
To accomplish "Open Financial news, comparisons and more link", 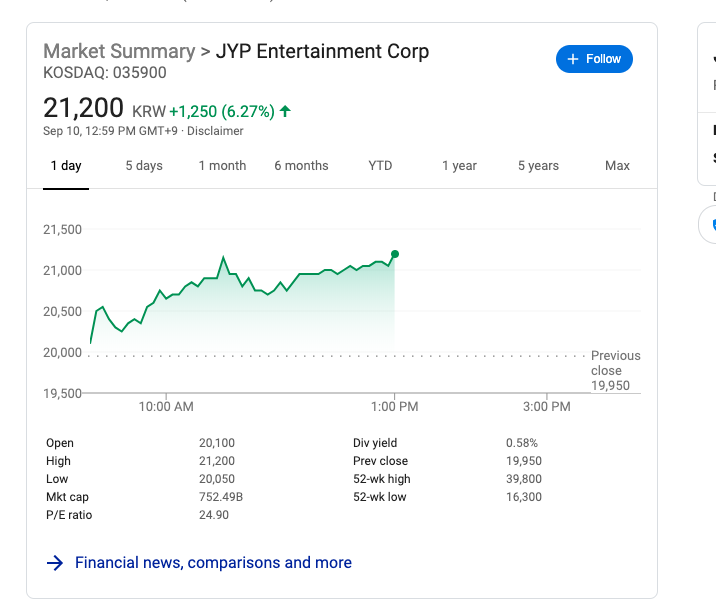I will (213, 562).
